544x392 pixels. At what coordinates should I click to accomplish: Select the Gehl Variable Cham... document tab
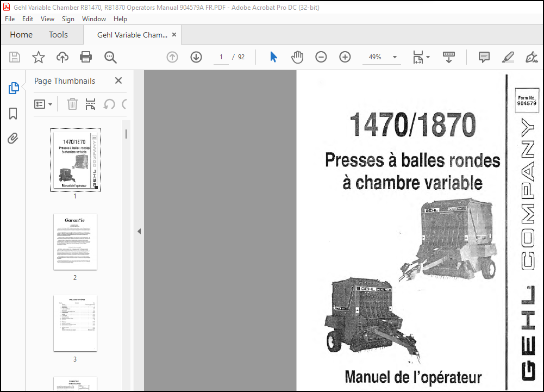click(x=132, y=35)
